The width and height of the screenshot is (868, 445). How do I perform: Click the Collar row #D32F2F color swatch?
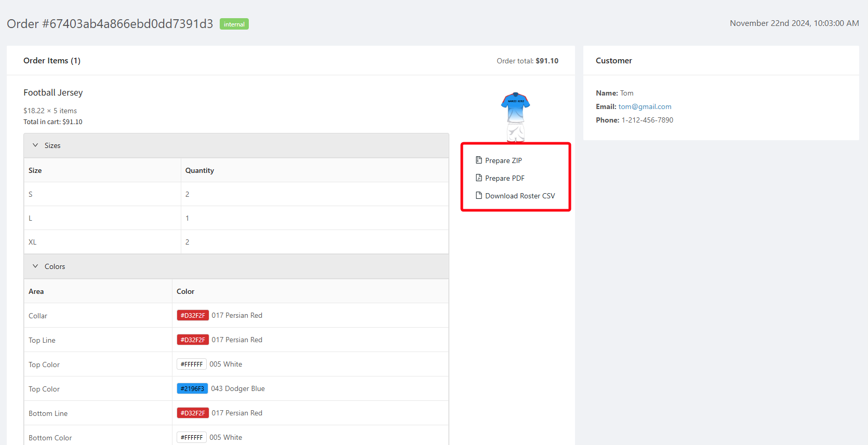[x=193, y=315]
